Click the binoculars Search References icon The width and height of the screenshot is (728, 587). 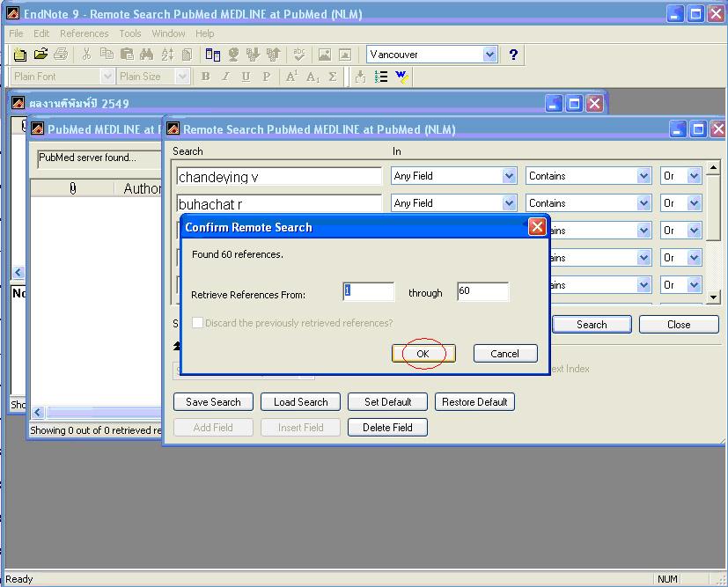[147, 55]
